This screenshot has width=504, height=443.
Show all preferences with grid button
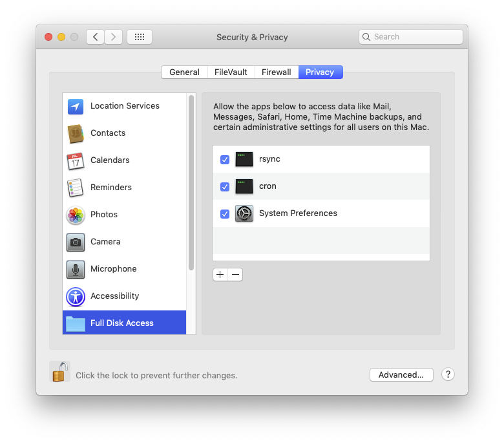point(140,37)
